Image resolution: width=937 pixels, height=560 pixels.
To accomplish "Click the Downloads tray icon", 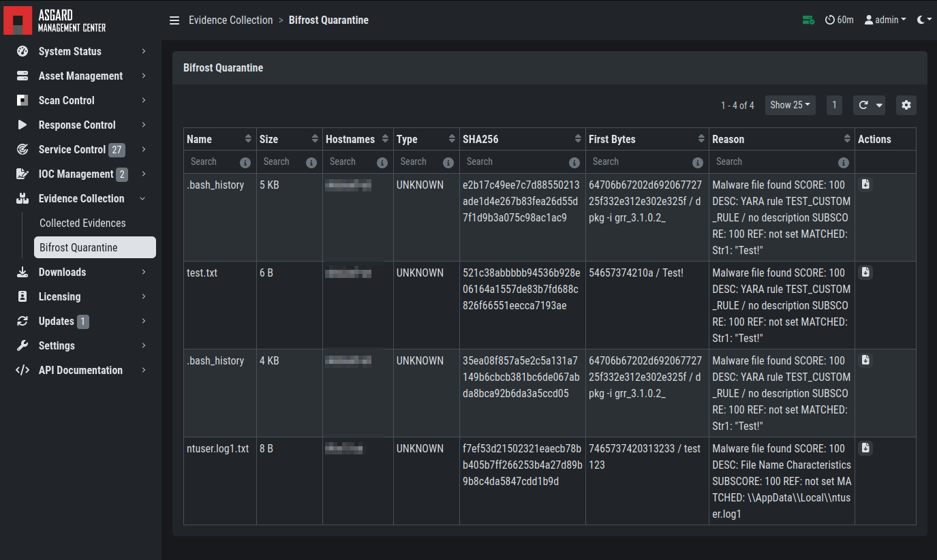I will pos(22,273).
